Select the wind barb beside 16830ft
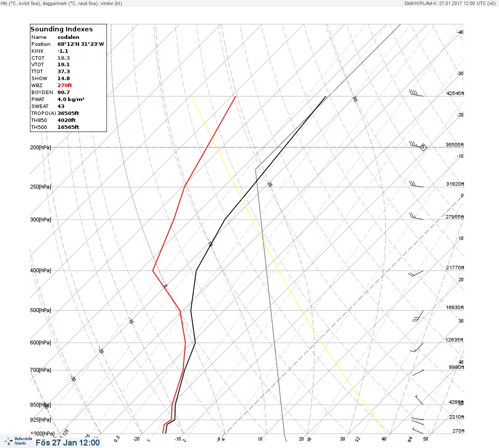 (x=418, y=316)
